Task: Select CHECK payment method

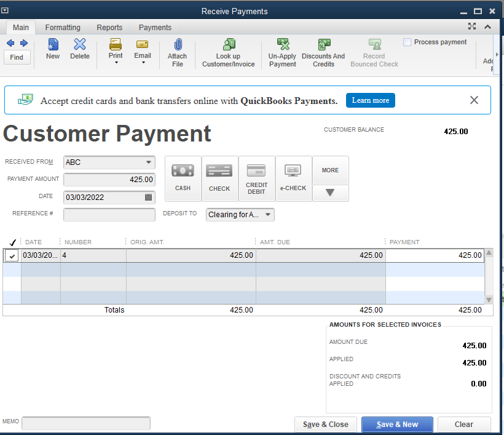Action: tap(219, 178)
